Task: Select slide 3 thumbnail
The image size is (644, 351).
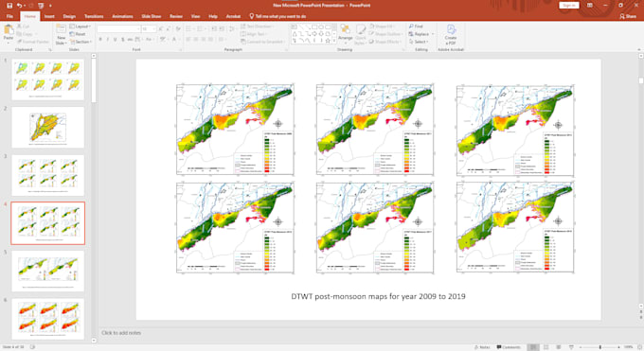Action: coord(48,175)
